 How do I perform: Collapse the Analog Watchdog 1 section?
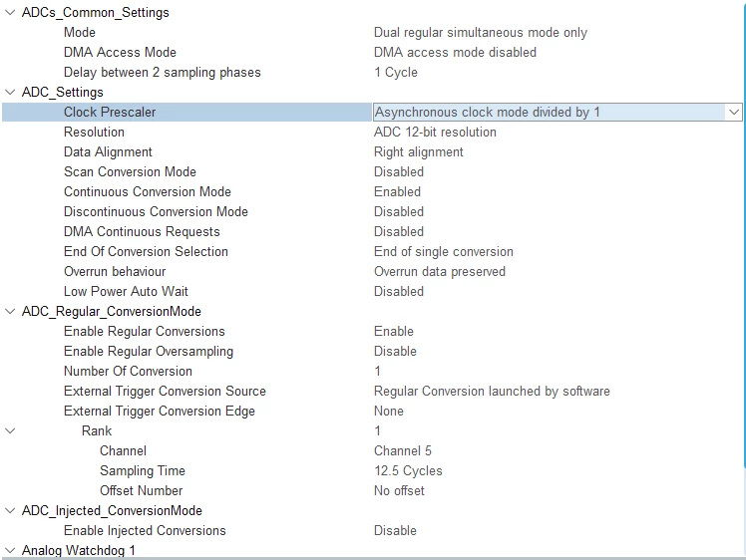(x=10, y=550)
